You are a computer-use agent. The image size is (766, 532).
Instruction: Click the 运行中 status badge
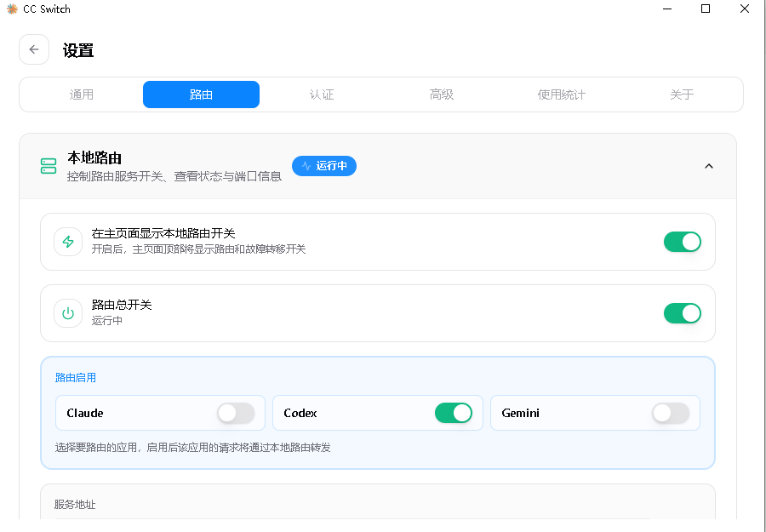[x=324, y=166]
